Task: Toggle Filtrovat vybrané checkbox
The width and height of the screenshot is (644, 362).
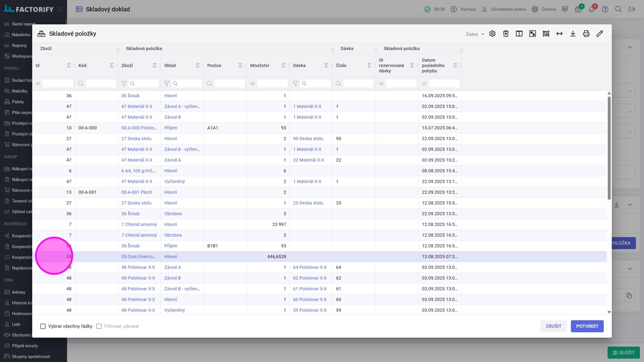Action: click(x=99, y=326)
